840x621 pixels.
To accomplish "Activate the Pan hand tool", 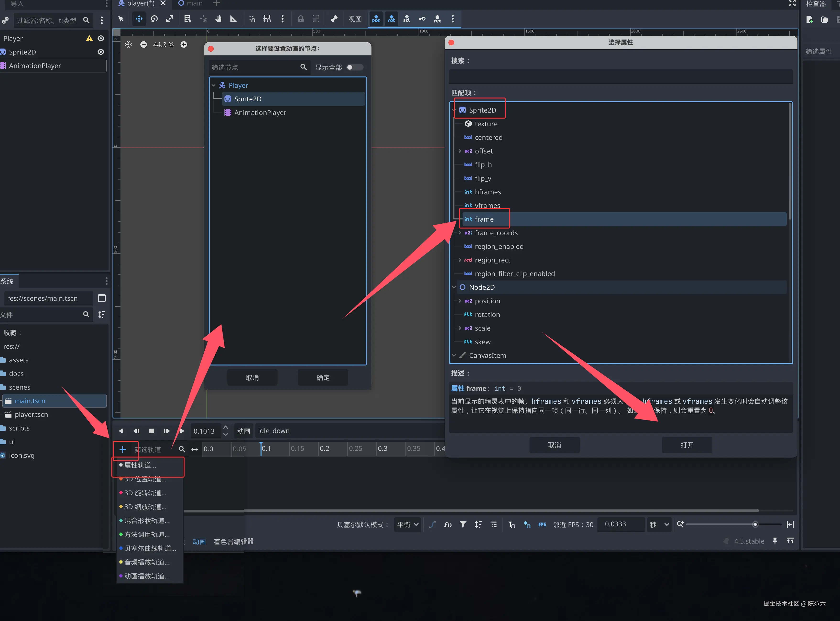I will [218, 19].
